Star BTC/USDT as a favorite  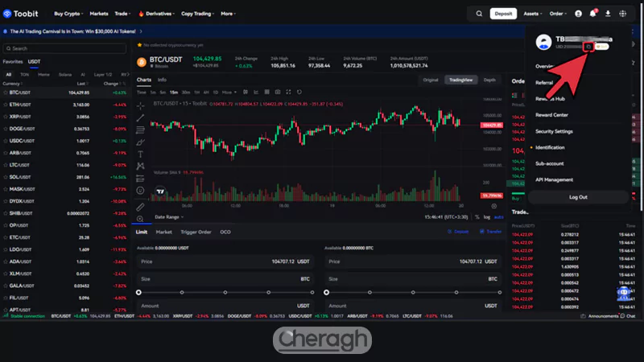click(140, 45)
